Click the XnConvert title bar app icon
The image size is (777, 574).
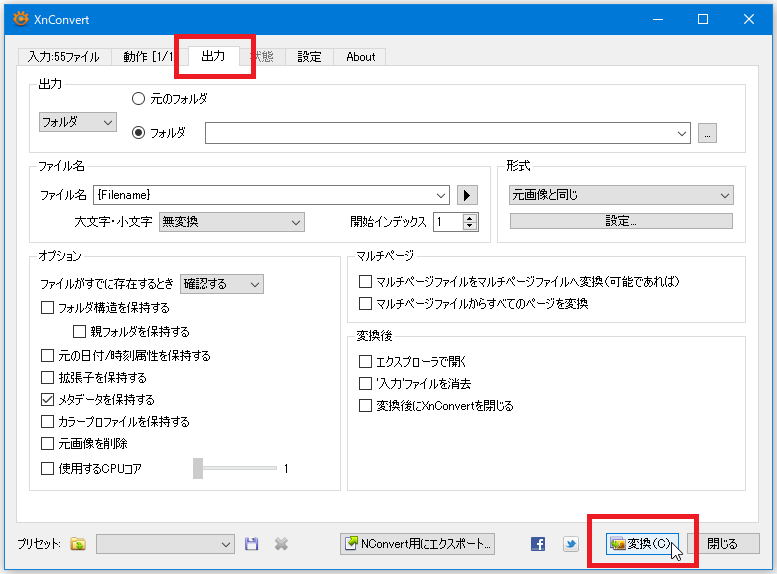pyautogui.click(x=17, y=19)
